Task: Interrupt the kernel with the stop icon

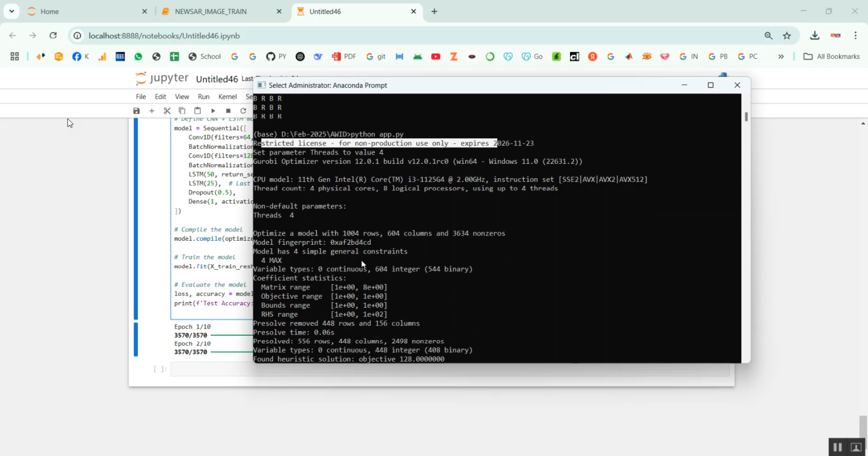Action: [x=228, y=111]
